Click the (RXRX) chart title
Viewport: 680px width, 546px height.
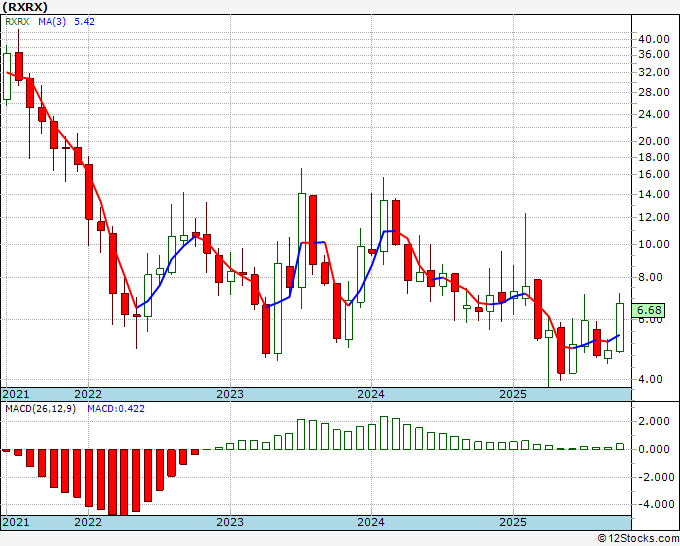coord(25,7)
